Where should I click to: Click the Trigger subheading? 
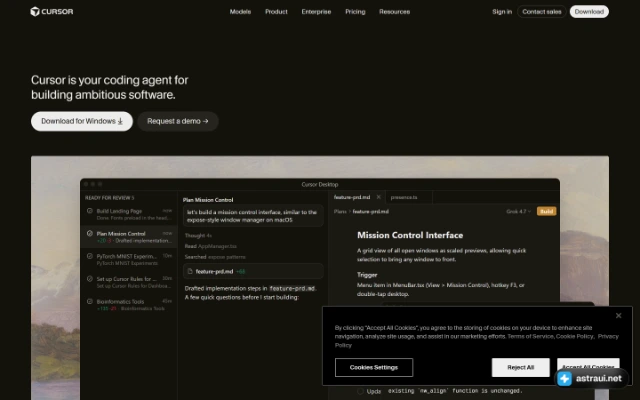coord(367,275)
